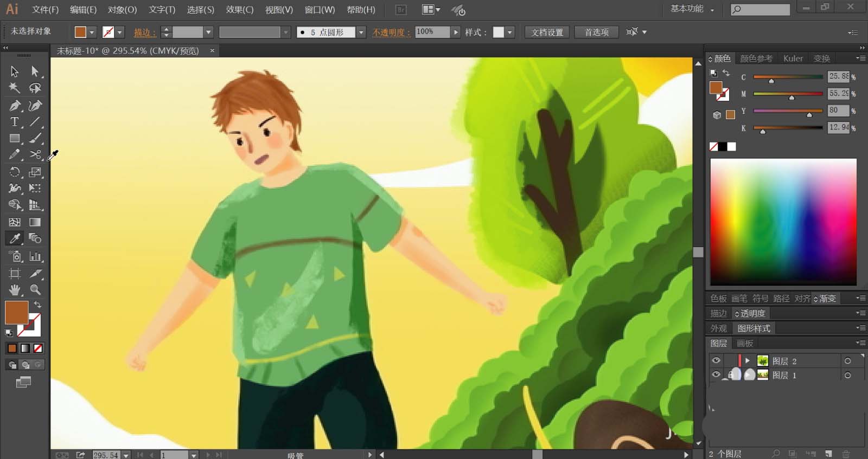Open the fill color dropdown in control bar

tap(92, 33)
